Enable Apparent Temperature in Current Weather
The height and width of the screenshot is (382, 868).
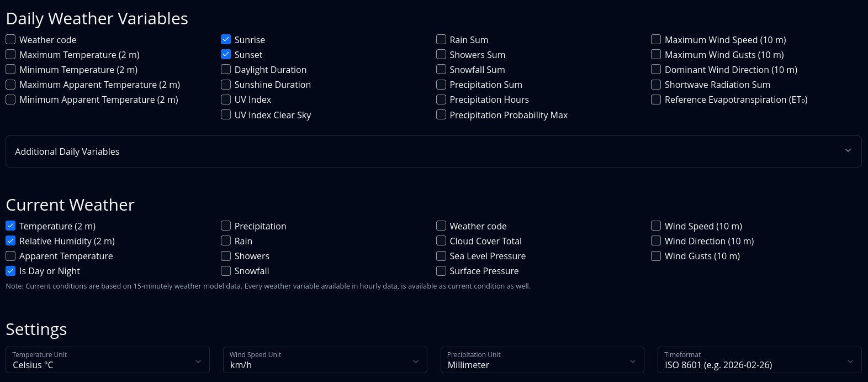(x=10, y=256)
